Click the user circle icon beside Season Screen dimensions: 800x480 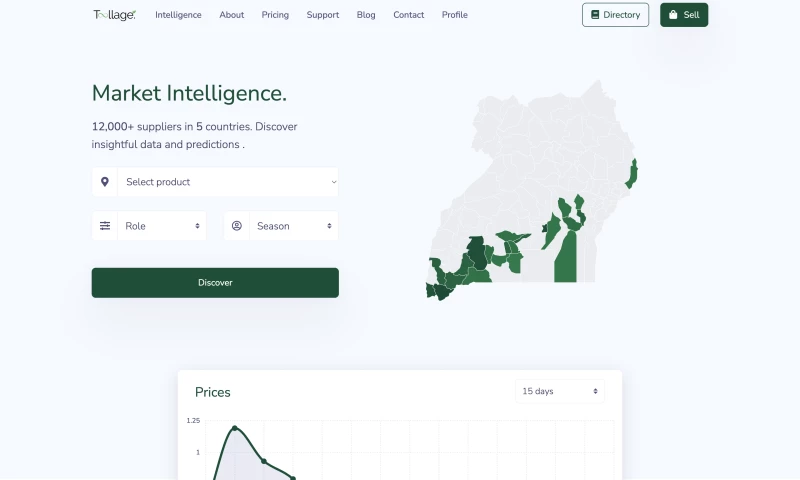click(x=237, y=226)
